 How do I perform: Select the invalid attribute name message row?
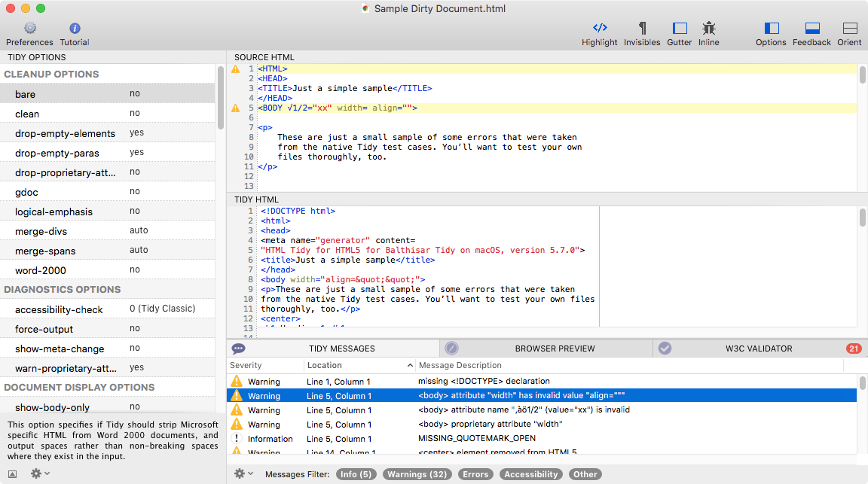(x=542, y=410)
